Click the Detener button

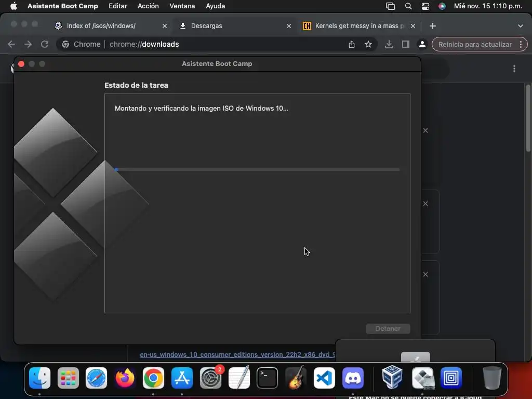point(388,329)
